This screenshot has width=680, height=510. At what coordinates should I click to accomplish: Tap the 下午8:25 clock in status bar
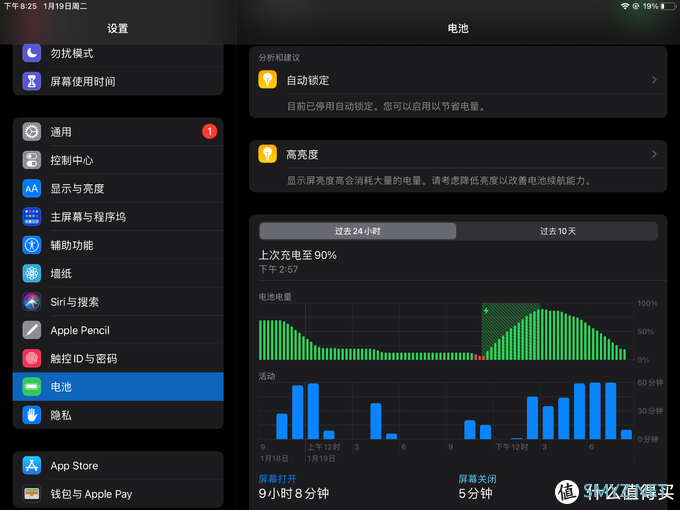click(x=20, y=6)
